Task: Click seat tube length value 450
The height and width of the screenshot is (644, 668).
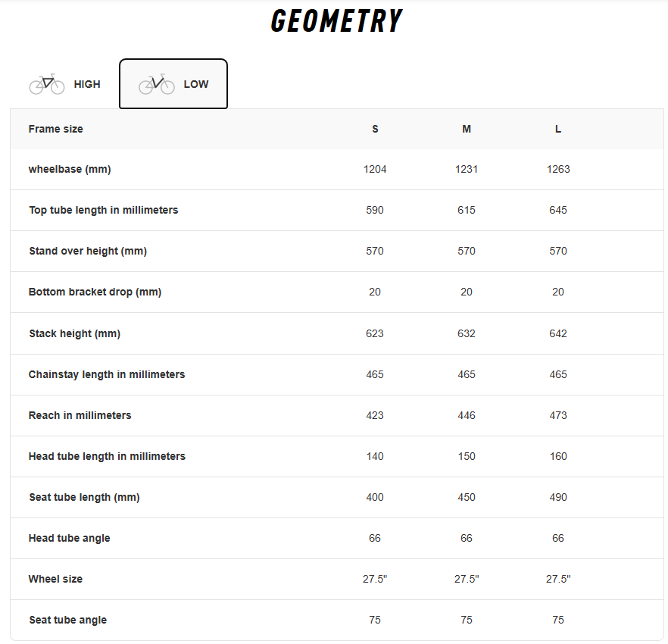Action: pyautogui.click(x=467, y=497)
